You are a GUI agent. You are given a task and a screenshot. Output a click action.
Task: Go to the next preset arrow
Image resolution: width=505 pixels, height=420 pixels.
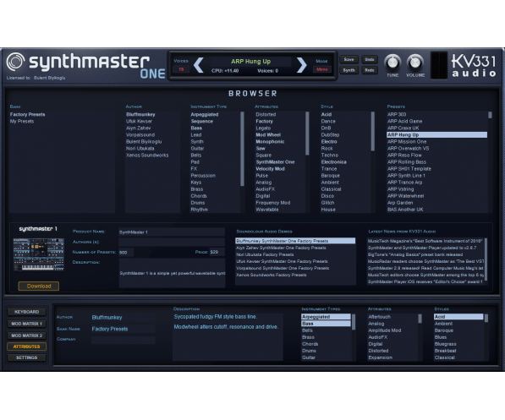coord(301,65)
